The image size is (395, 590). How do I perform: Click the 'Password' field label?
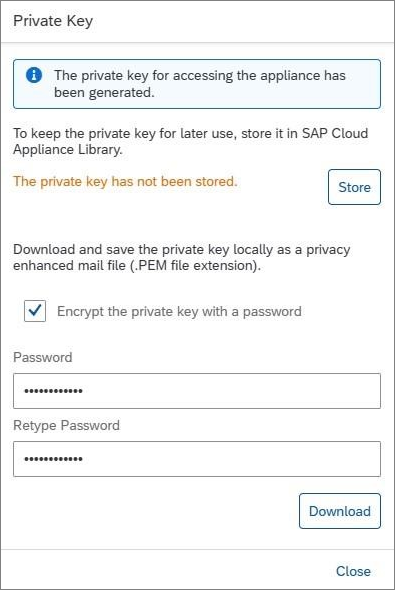[43, 357]
